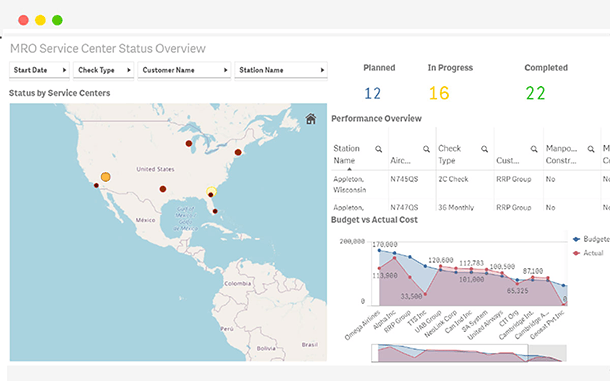Viewport: 610px width, 381px height.
Task: Click the red window close button
Action: point(23,20)
